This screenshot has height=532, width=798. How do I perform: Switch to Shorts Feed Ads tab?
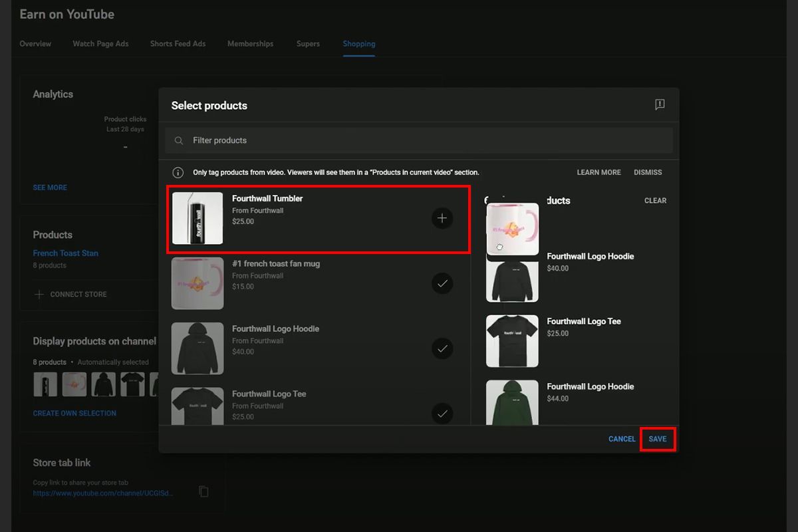click(x=178, y=44)
